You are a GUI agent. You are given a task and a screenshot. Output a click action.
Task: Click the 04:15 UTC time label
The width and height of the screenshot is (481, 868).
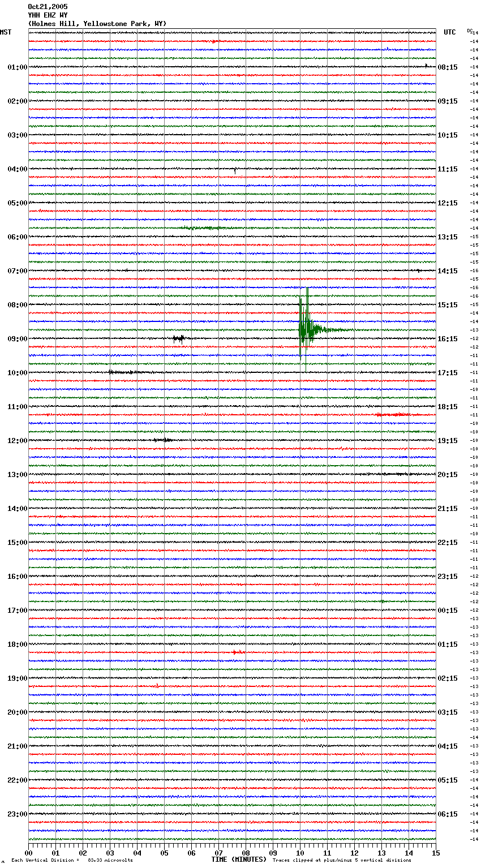448,746
